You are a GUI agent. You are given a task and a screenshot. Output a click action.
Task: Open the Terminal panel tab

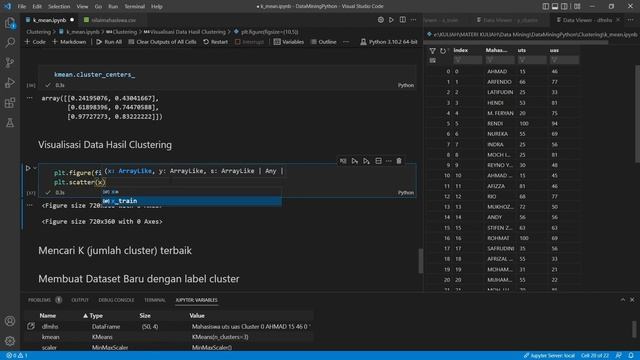155,300
